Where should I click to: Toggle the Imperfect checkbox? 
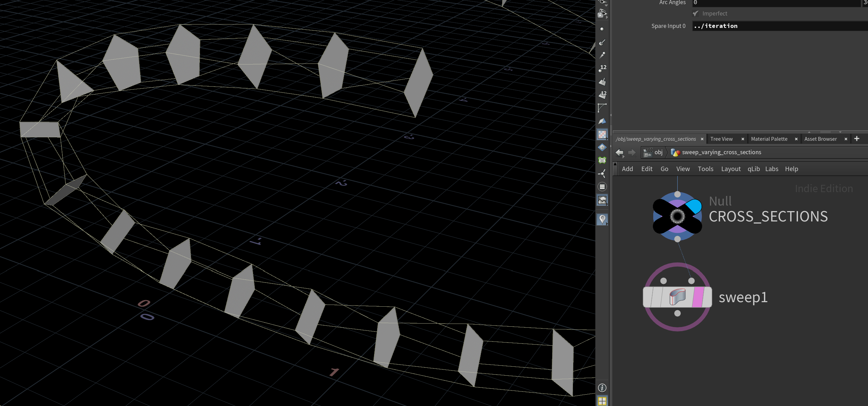696,14
